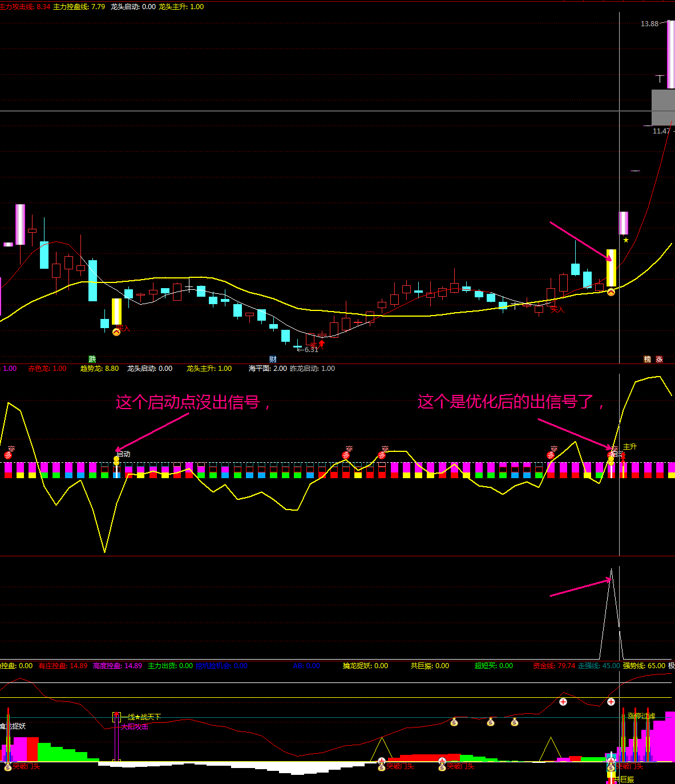Select the 挖坑抢机会: 0.00 indicator value
Viewport: 675px width, 784px height.
[221, 666]
